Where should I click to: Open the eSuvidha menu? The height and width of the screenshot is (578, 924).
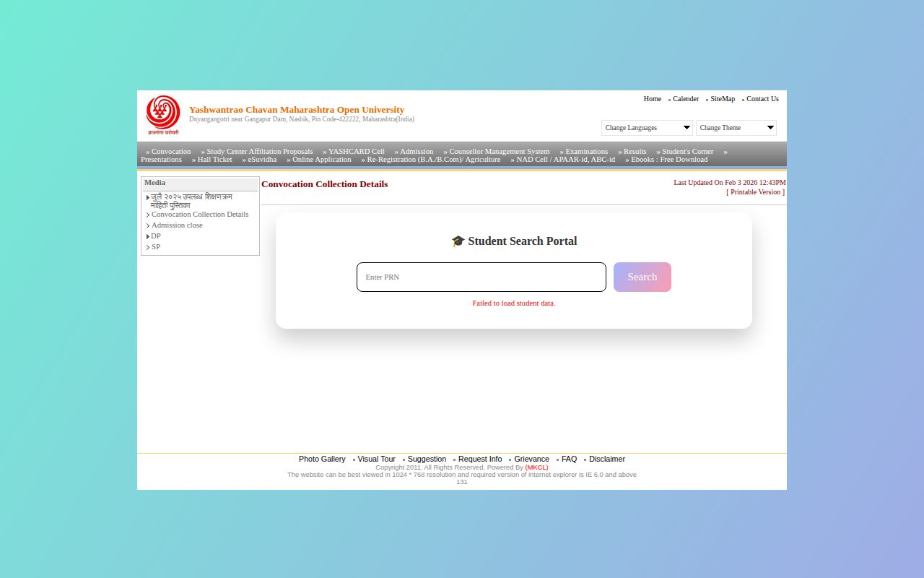point(262,160)
